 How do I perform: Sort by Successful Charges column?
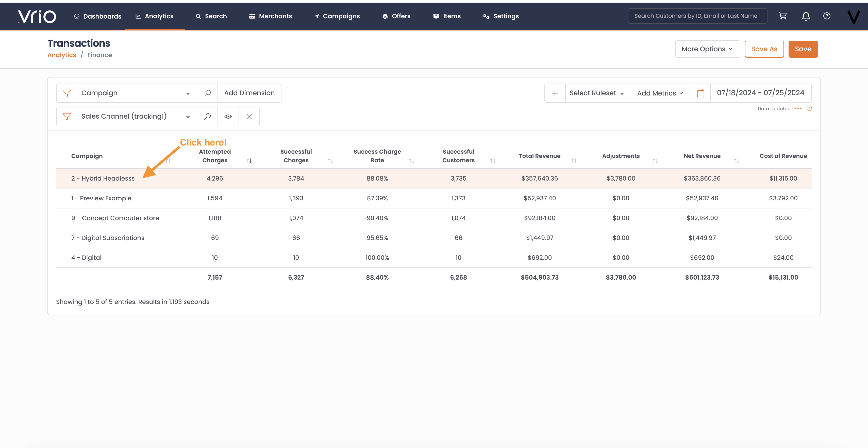(330, 161)
